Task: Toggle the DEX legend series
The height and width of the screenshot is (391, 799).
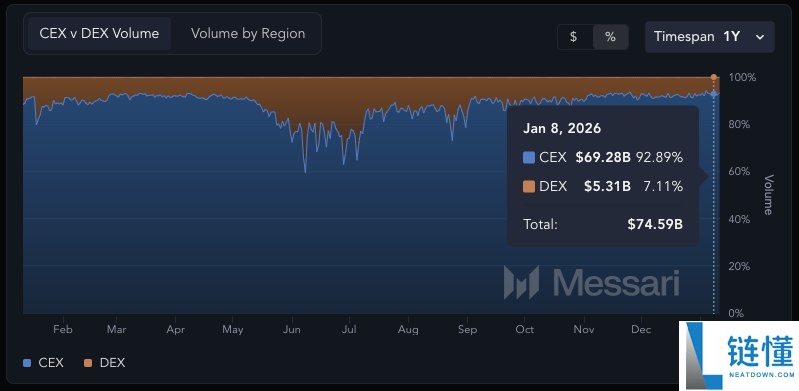Action: (x=104, y=363)
